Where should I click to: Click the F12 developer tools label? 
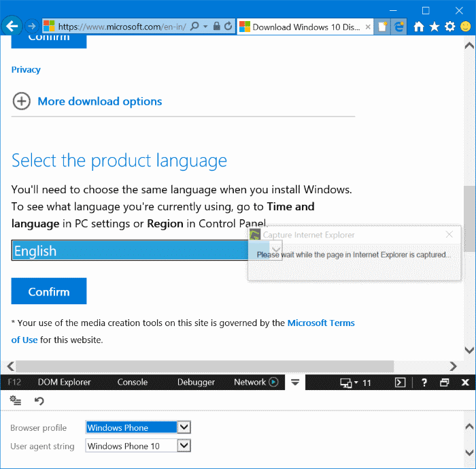(x=14, y=382)
